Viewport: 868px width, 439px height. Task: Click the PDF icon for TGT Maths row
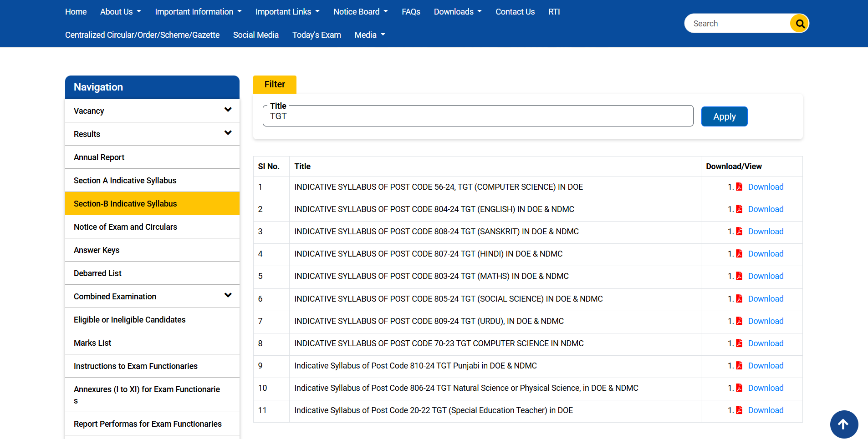click(739, 276)
